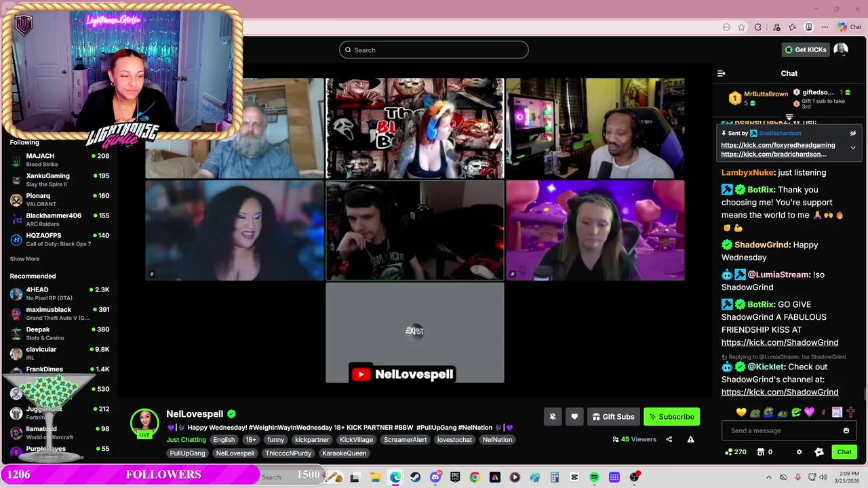Hide the pinned message with the crossed-eye icon

(853, 134)
